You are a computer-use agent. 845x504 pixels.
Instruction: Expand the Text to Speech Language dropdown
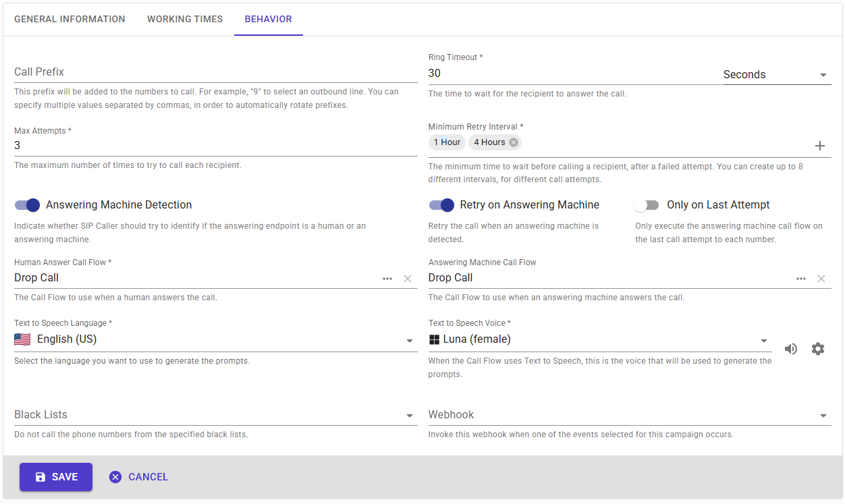[x=410, y=341]
